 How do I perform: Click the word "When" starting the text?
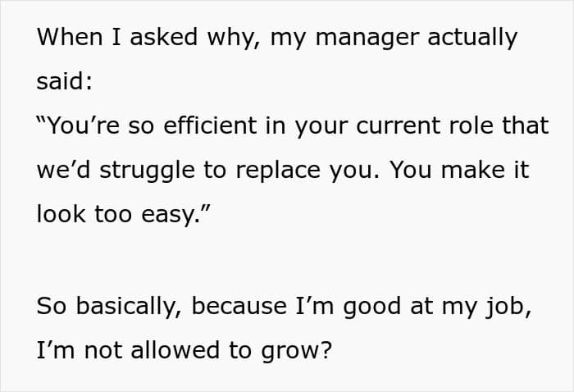pyautogui.click(x=70, y=37)
